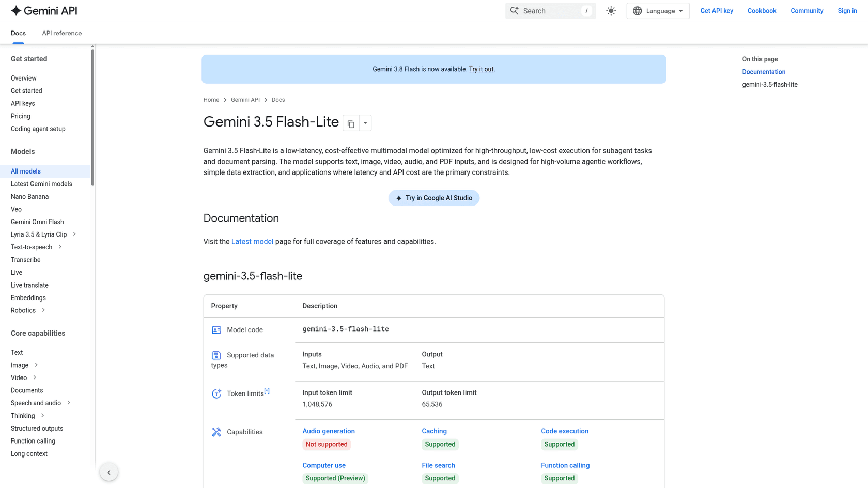868x488 pixels.
Task: Open the Latest model link
Action: pos(252,242)
